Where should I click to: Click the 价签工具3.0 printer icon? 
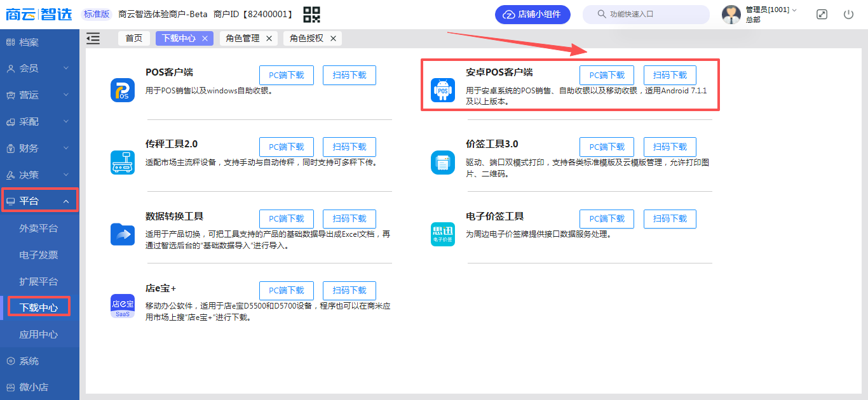(x=443, y=163)
